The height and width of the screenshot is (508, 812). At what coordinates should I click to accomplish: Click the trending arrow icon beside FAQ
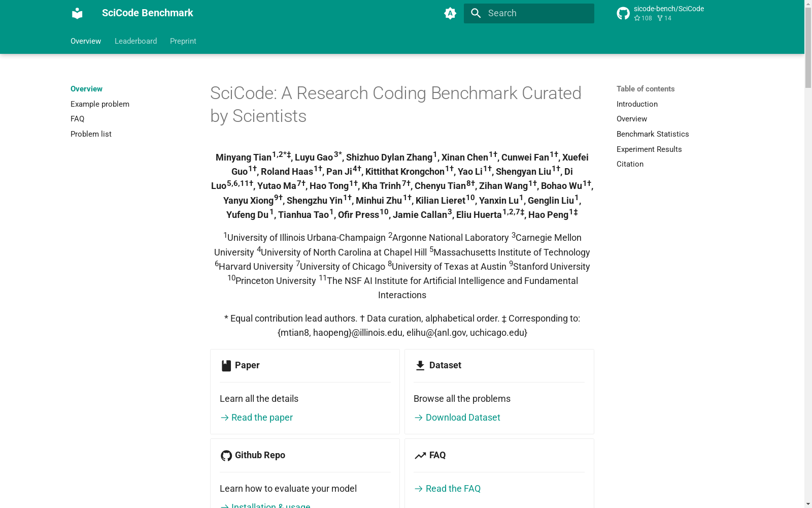coord(420,456)
